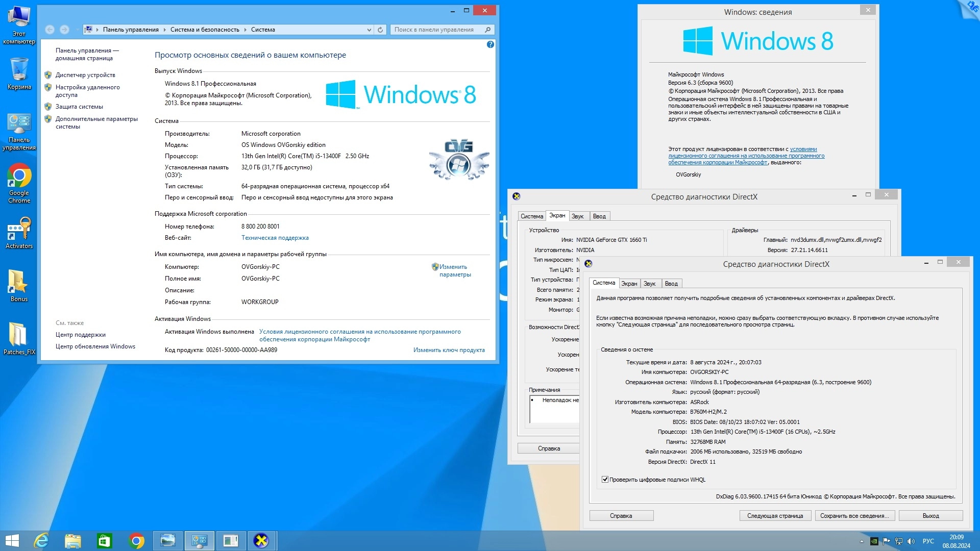980x551 pixels.
Task: Open Техническая поддержка website link
Action: tap(275, 238)
